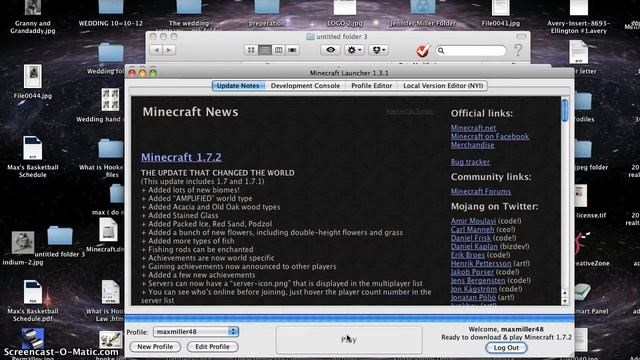This screenshot has height=360, width=640.
Task: Select Max's Basketball Schedule document icon
Action: [33, 148]
